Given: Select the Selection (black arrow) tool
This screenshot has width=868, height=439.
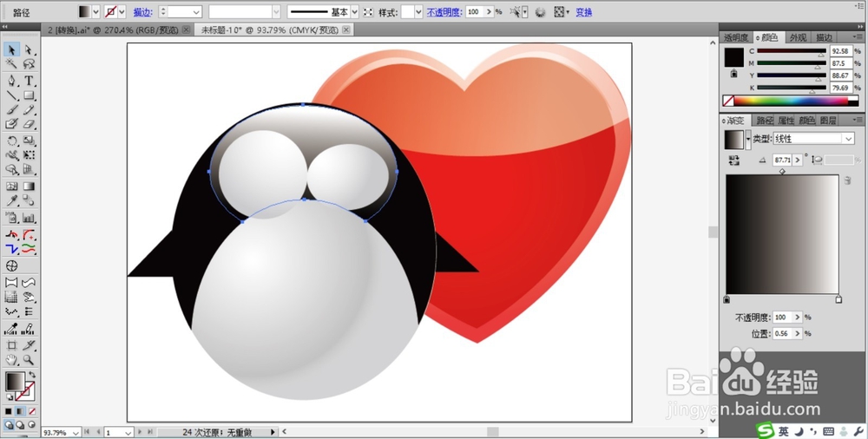Looking at the screenshot, I should click(x=11, y=50).
